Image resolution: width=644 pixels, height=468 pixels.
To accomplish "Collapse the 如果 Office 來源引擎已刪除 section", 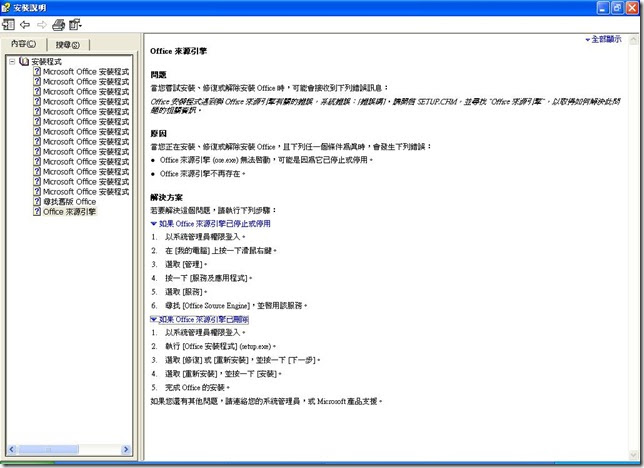I will [200, 319].
